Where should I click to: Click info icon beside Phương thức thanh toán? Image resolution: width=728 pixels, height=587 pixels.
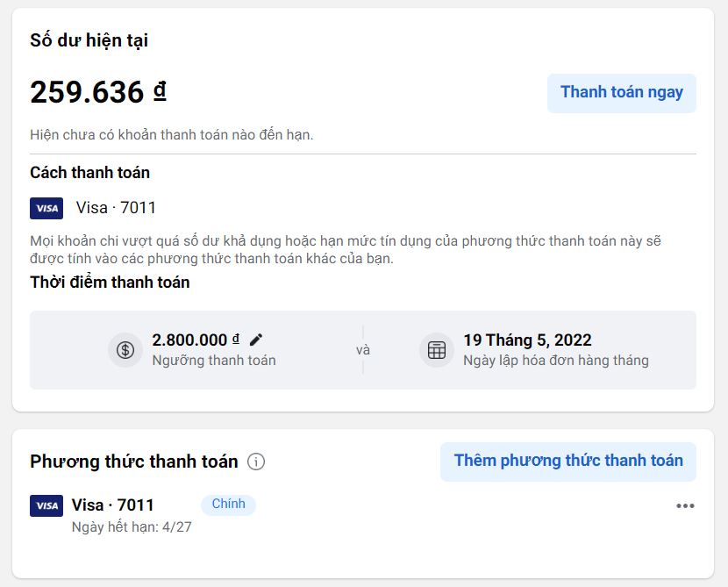tap(256, 462)
